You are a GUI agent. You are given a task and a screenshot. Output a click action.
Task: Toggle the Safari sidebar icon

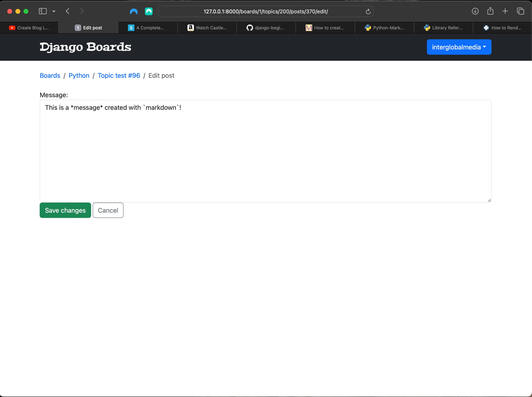pyautogui.click(x=43, y=11)
